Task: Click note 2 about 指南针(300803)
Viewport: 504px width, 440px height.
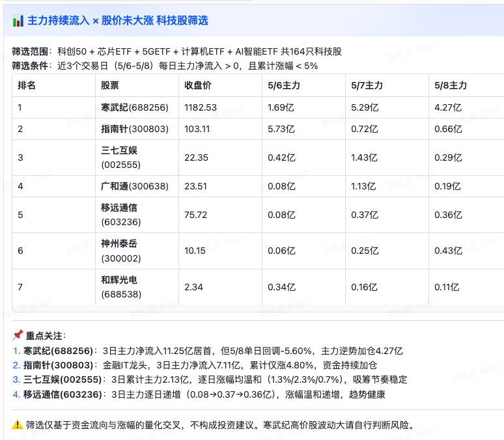Action: click(x=195, y=365)
